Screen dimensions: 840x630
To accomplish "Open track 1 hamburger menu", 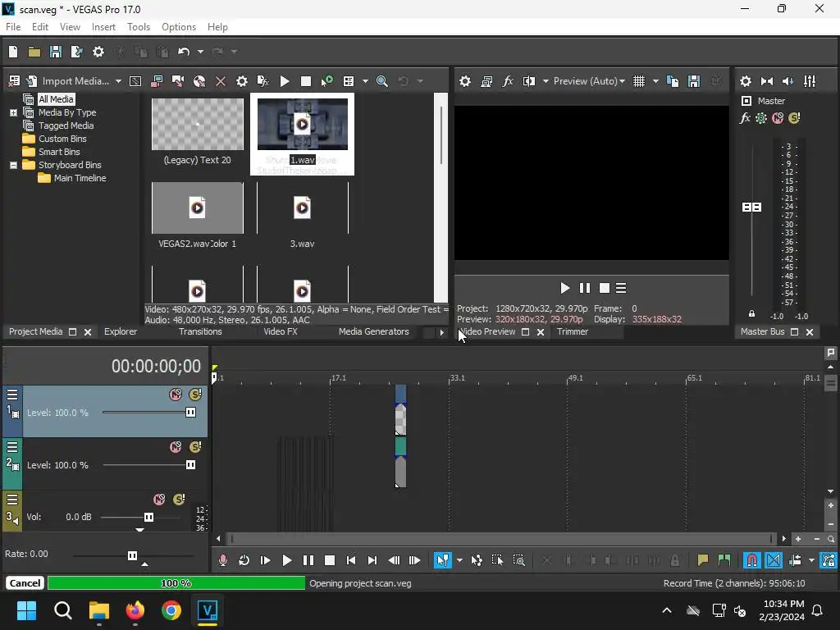I will [x=12, y=395].
